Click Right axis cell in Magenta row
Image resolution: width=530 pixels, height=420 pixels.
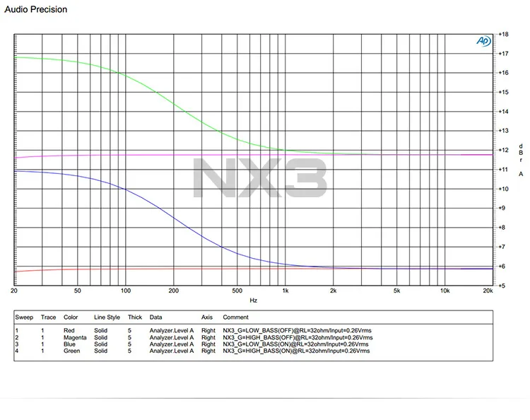208,337
